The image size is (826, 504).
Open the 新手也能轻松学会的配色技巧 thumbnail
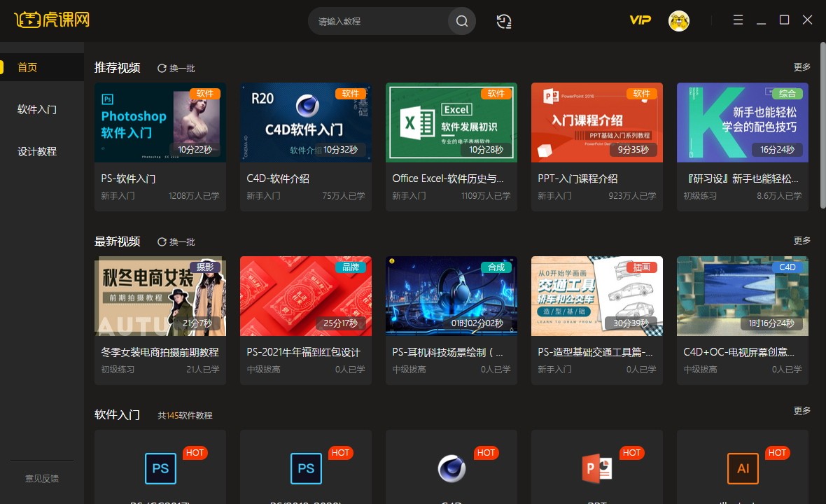(742, 122)
